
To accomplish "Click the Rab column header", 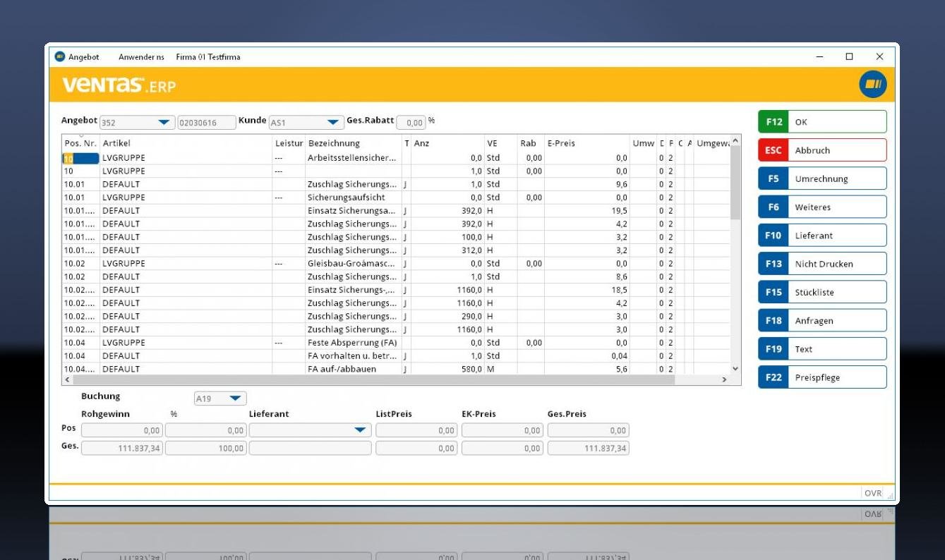I will click(531, 143).
